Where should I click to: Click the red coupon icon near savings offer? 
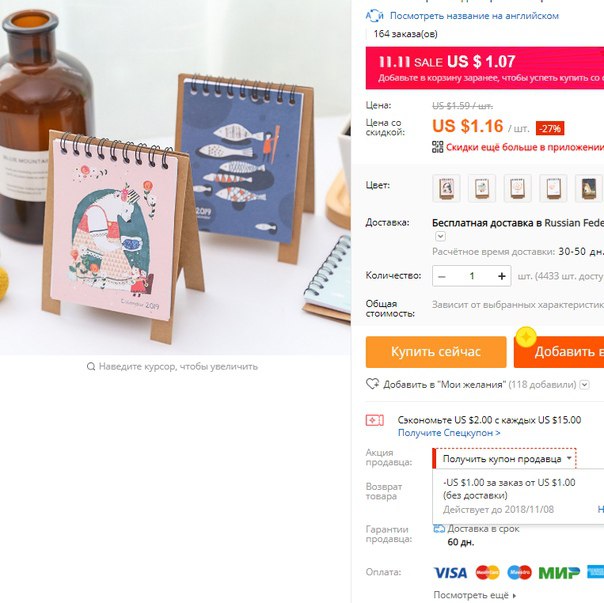point(374,420)
